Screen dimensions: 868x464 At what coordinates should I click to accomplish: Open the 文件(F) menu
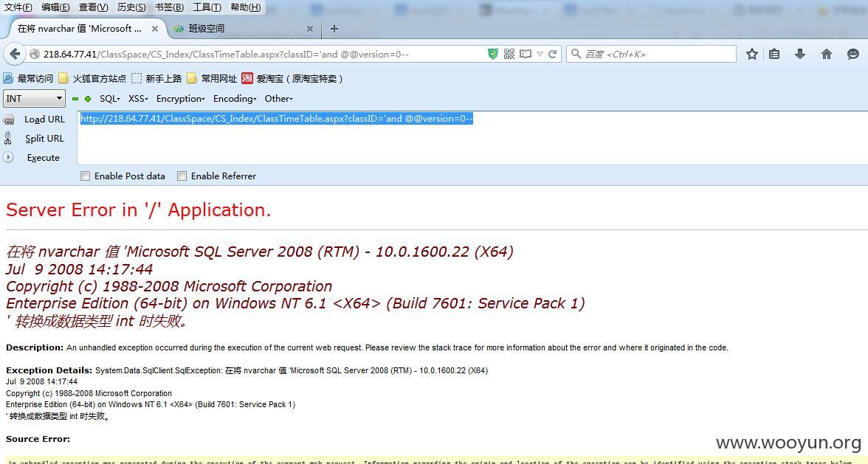coord(18,7)
